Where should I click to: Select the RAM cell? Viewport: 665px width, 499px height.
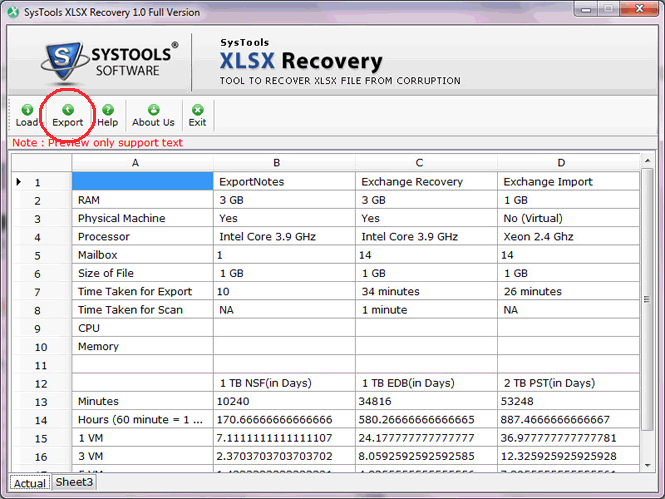click(142, 200)
